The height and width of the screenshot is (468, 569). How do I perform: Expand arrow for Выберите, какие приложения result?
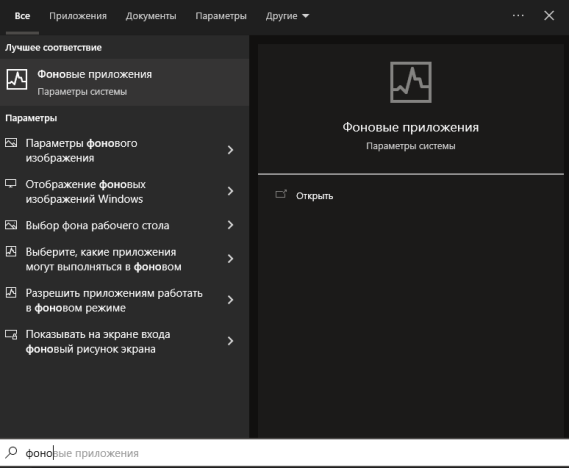click(230, 259)
